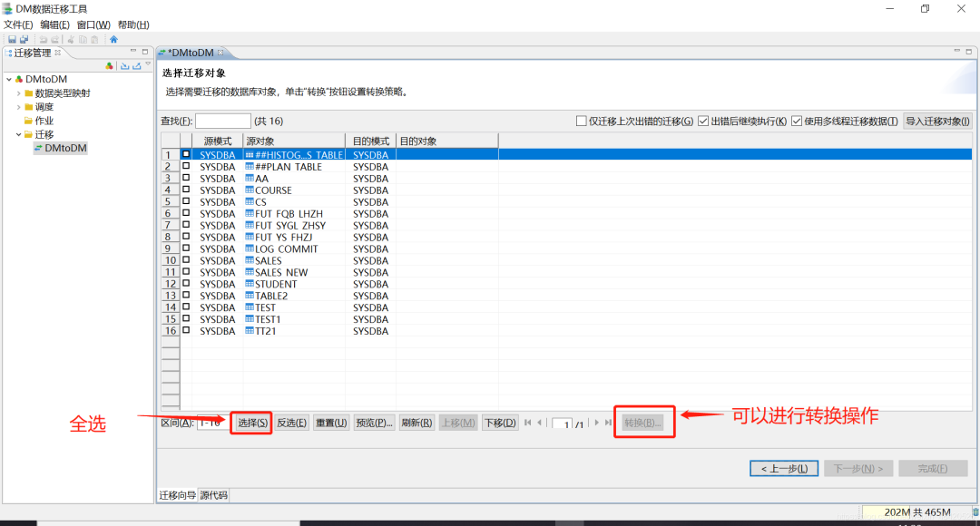Switch to the 源代码 tab
Viewport: 980px width, 526px height.
pyautogui.click(x=214, y=495)
